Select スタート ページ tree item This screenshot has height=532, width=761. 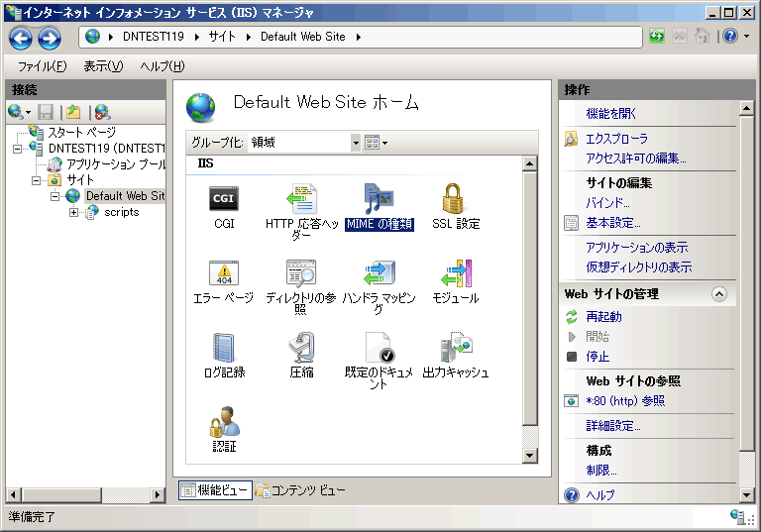coord(81,132)
